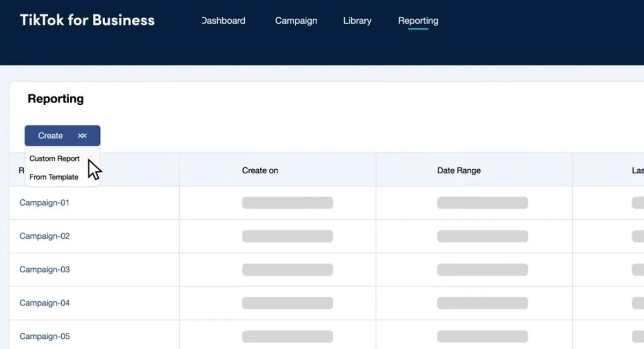Select the Reporting tab

coord(418,21)
